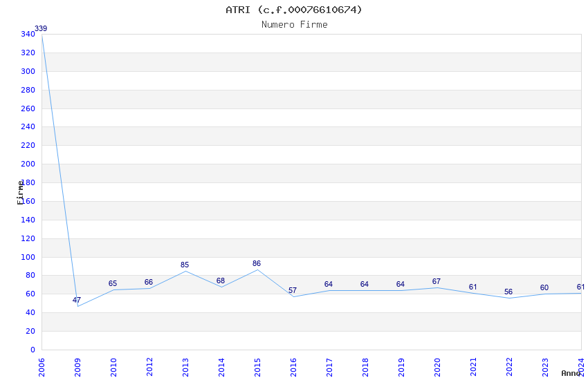Image resolution: width=588 pixels, height=380 pixels.
Task: Click the data label 64 above year 2018
Action: 365,284
